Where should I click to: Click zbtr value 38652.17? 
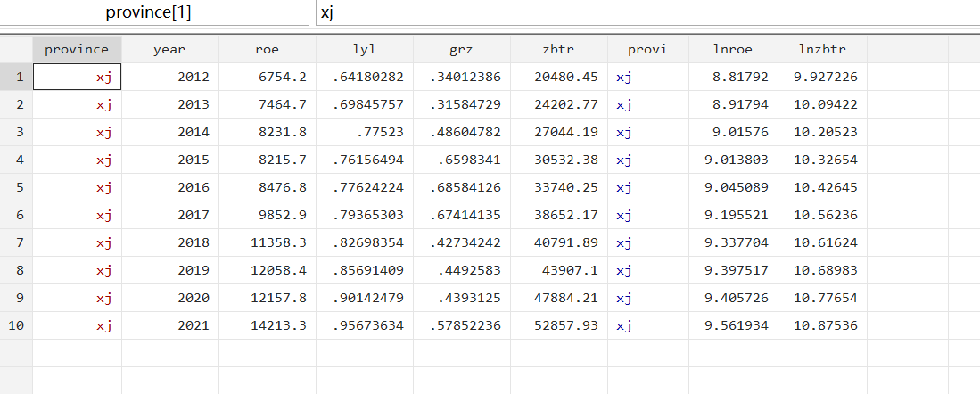[x=559, y=215]
